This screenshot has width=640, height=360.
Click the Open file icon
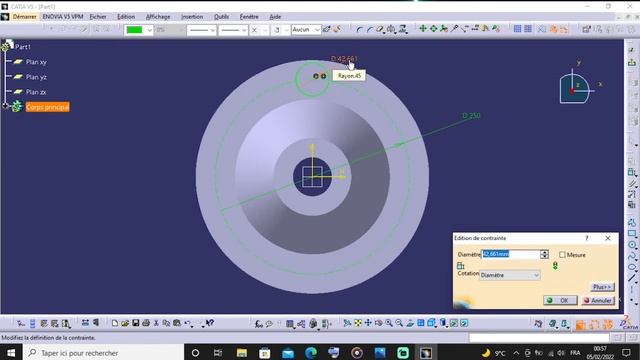coord(125,323)
